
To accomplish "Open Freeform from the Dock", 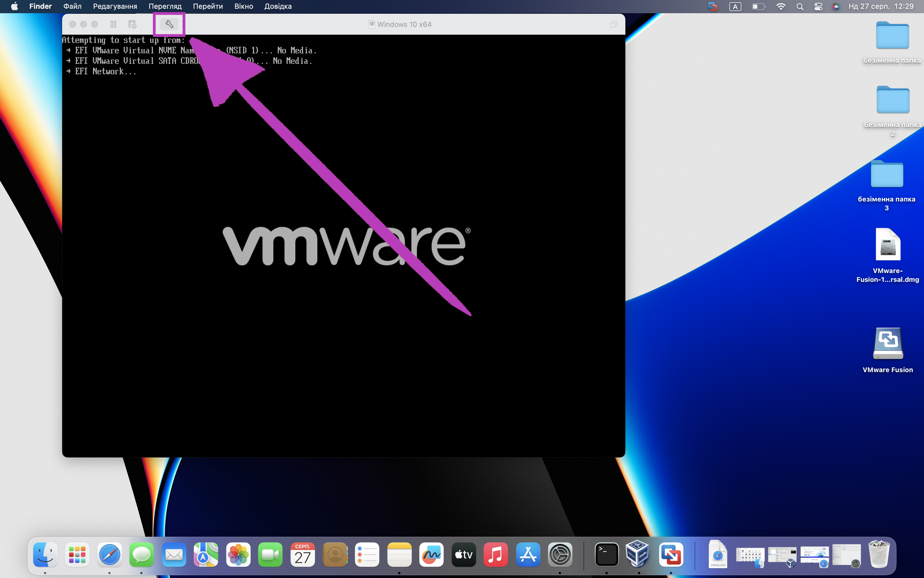I will pyautogui.click(x=431, y=554).
